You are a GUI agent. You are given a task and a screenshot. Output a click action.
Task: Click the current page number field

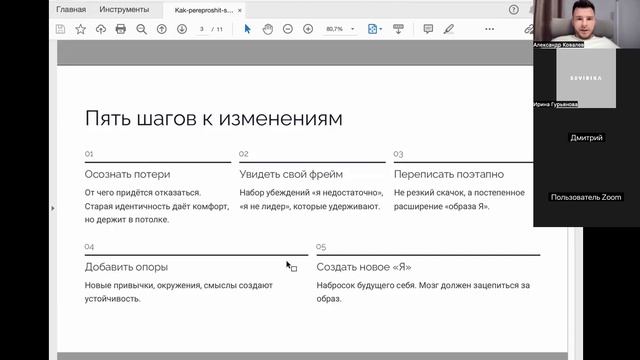coord(202,29)
